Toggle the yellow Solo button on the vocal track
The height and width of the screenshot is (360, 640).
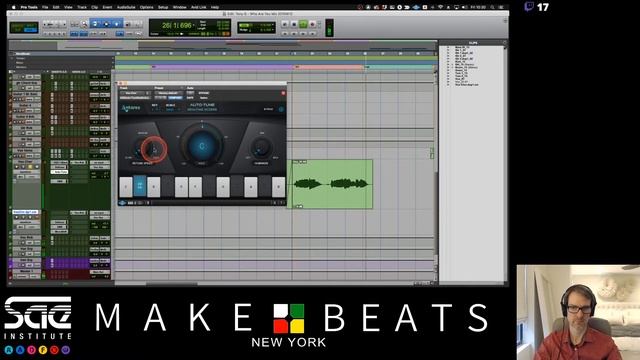coord(30,167)
